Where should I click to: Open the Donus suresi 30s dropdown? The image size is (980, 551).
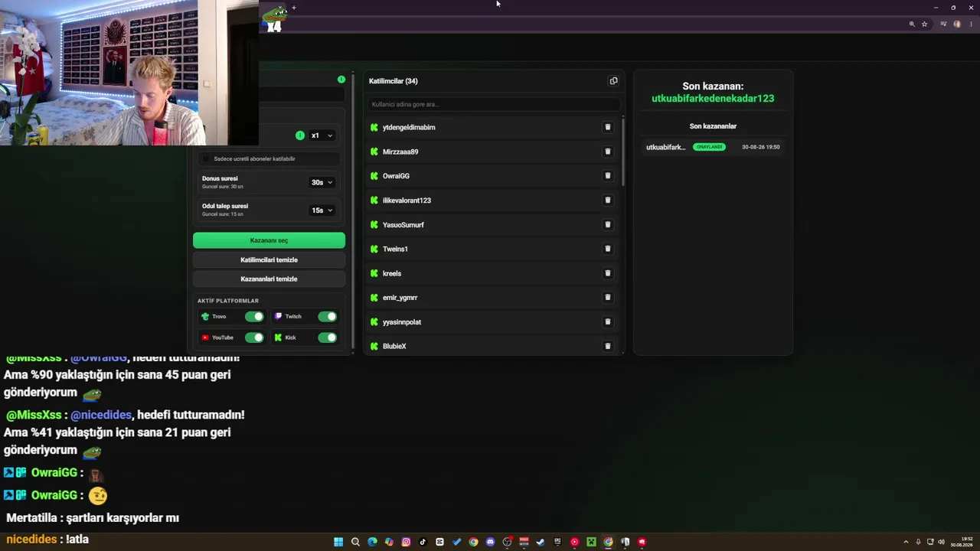tap(322, 183)
